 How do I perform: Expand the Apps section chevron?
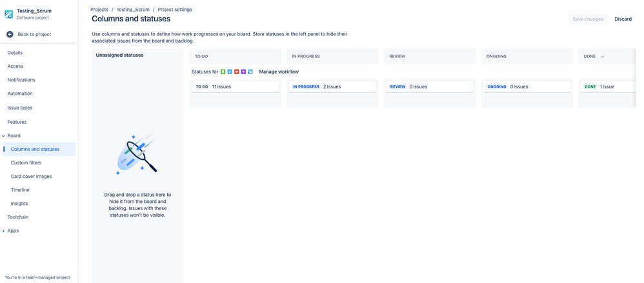coord(3,231)
